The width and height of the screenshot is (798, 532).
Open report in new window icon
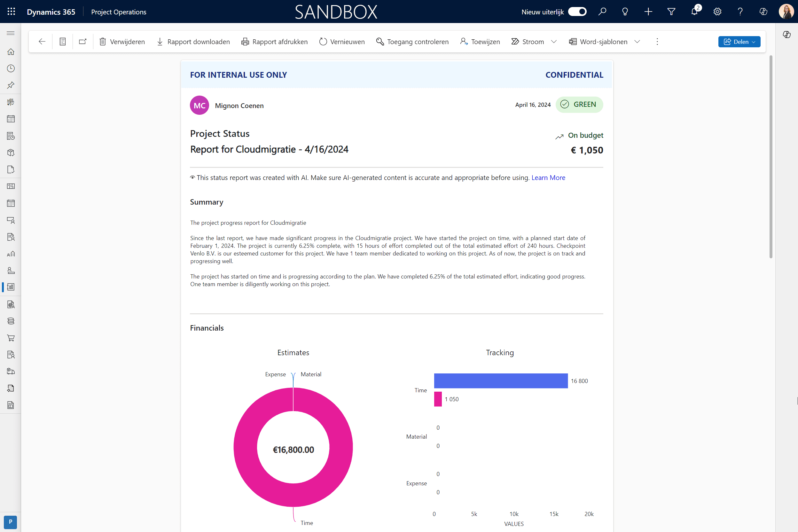click(83, 41)
